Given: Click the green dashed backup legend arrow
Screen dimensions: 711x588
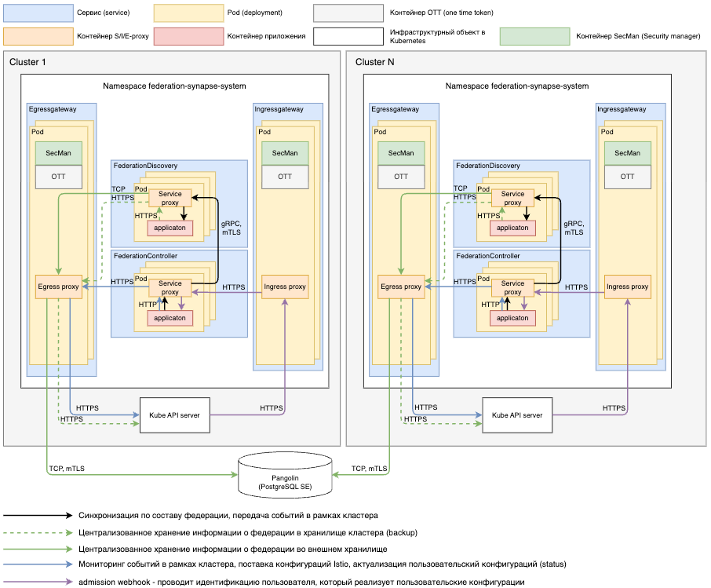Looking at the screenshot, I should click(36, 532).
